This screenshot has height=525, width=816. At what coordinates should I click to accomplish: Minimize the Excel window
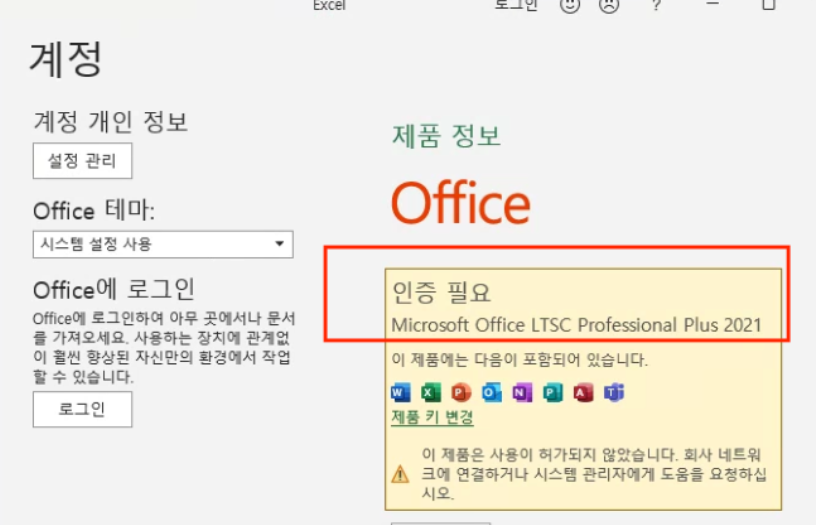click(712, 4)
